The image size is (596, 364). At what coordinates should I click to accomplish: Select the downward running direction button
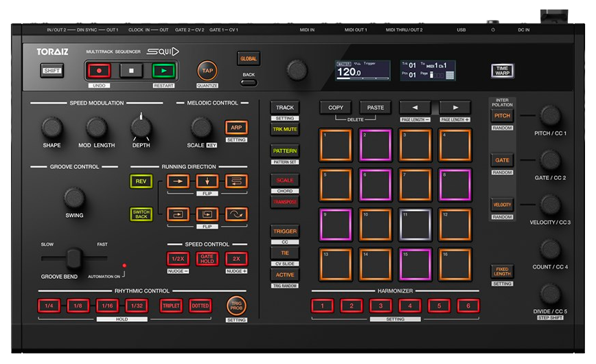(x=207, y=182)
